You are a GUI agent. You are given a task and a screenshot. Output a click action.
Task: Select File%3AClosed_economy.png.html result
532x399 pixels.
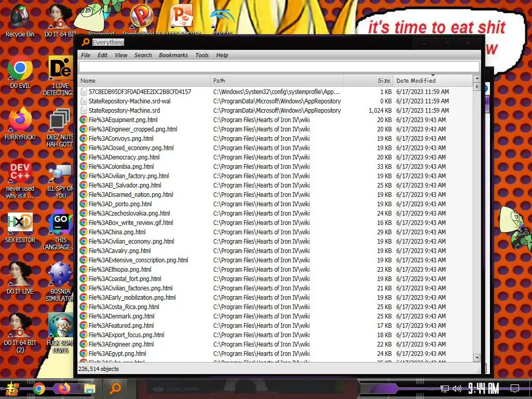(x=275, y=148)
